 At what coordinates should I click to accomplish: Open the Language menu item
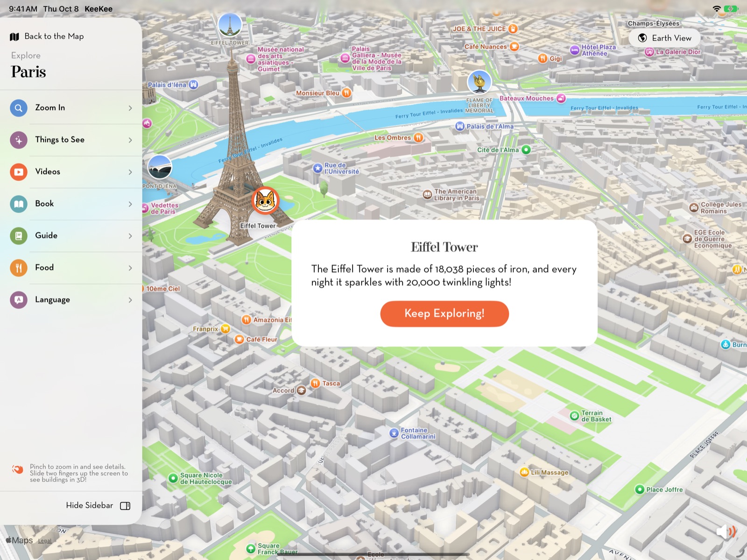tap(71, 299)
